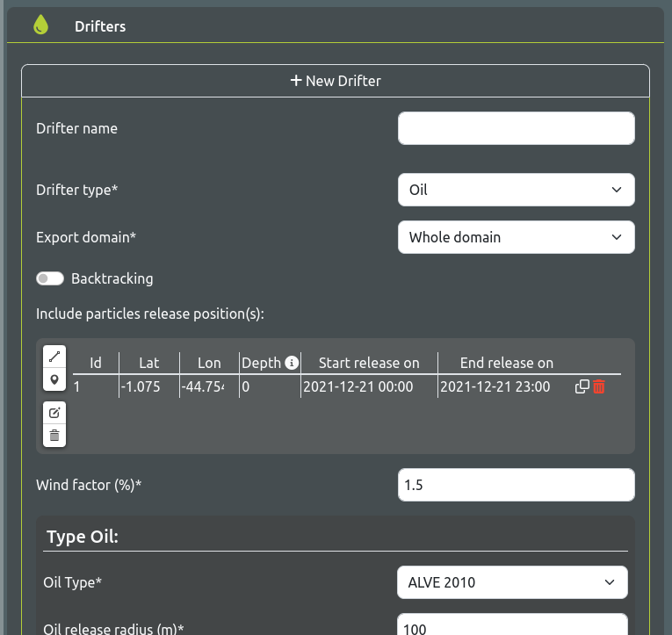Screen dimensions: 672x635
Task: Click the Wind factor (%) label
Action: point(89,485)
